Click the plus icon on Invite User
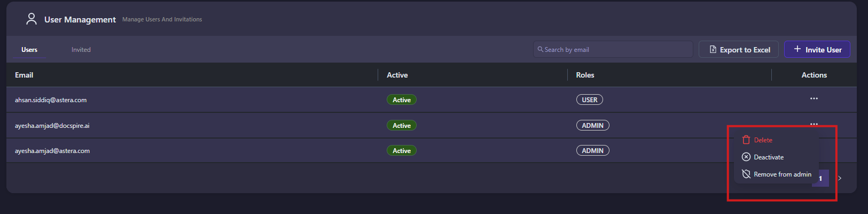 (x=797, y=49)
